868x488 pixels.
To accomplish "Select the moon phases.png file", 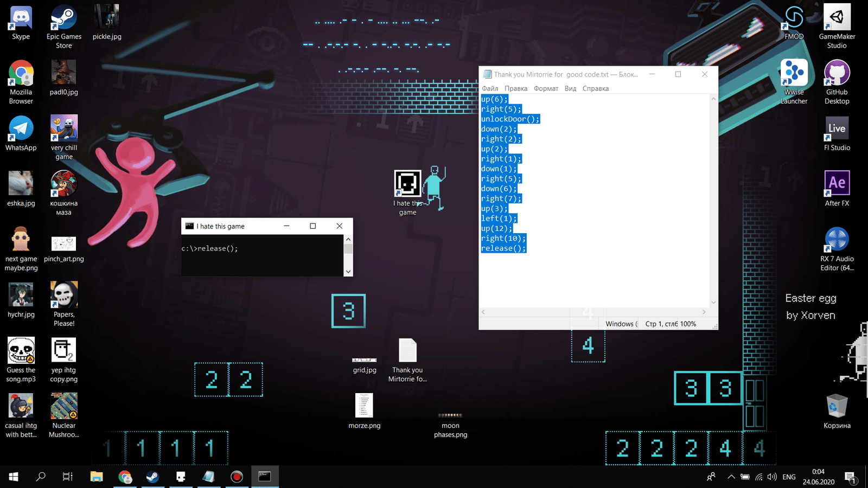I will click(x=450, y=425).
